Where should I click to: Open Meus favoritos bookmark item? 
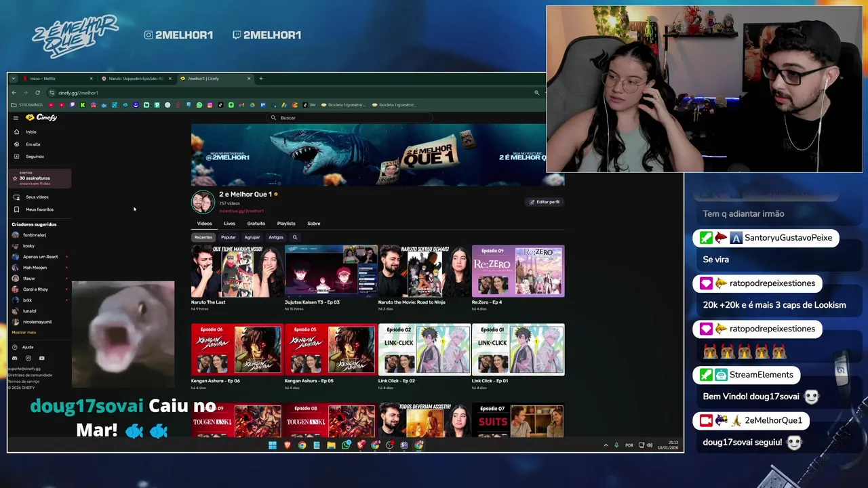tap(39, 209)
